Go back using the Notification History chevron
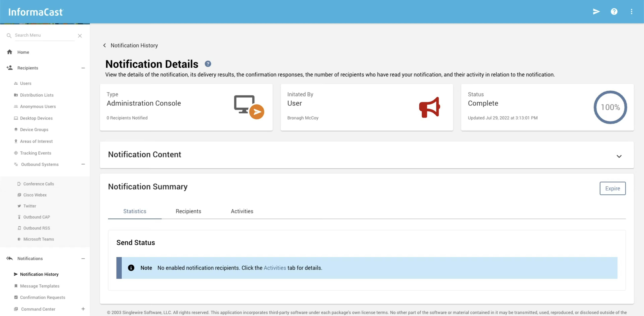The image size is (644, 316). pos(105,45)
